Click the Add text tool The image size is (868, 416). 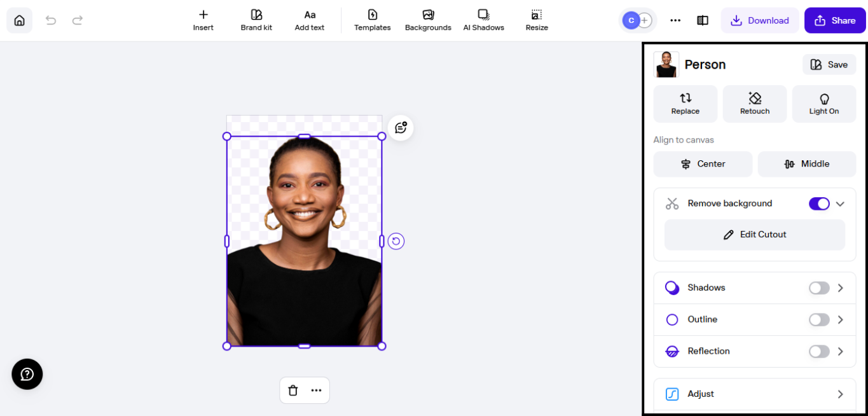pos(310,20)
